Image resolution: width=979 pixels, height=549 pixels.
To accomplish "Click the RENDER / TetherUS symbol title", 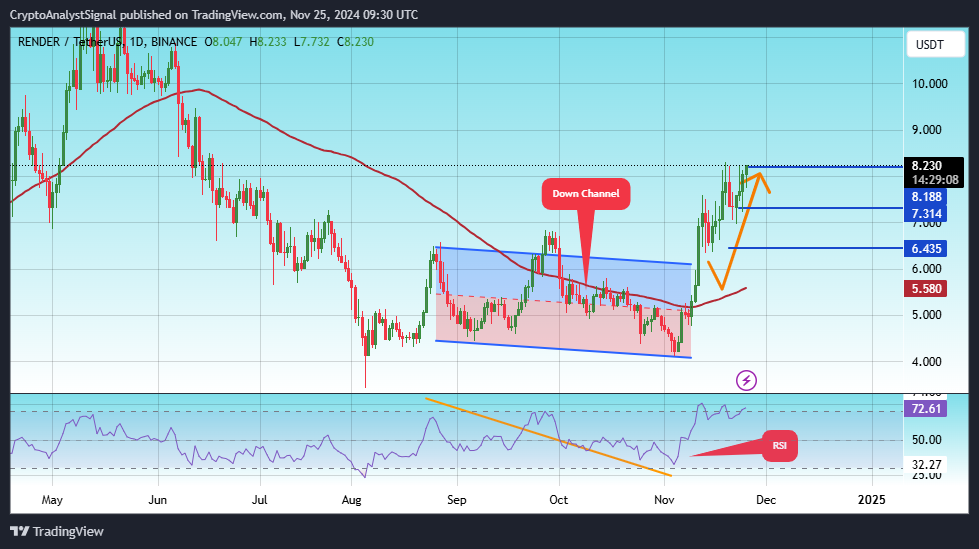I will [x=69, y=42].
